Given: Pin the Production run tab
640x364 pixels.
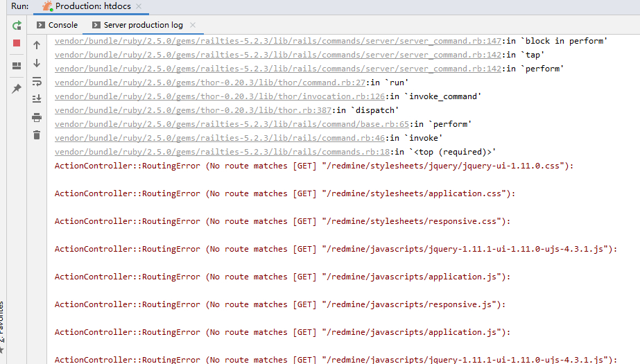Looking at the screenshot, I should 17,89.
